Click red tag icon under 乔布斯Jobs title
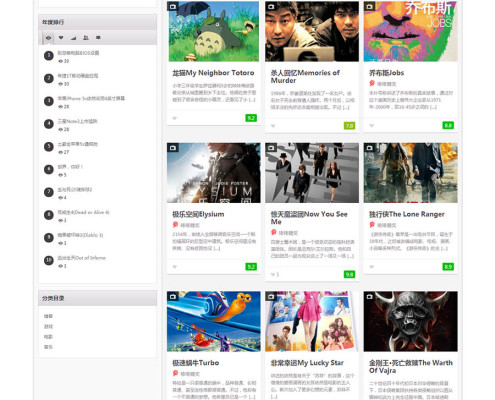The image size is (495, 400). pos(372,83)
